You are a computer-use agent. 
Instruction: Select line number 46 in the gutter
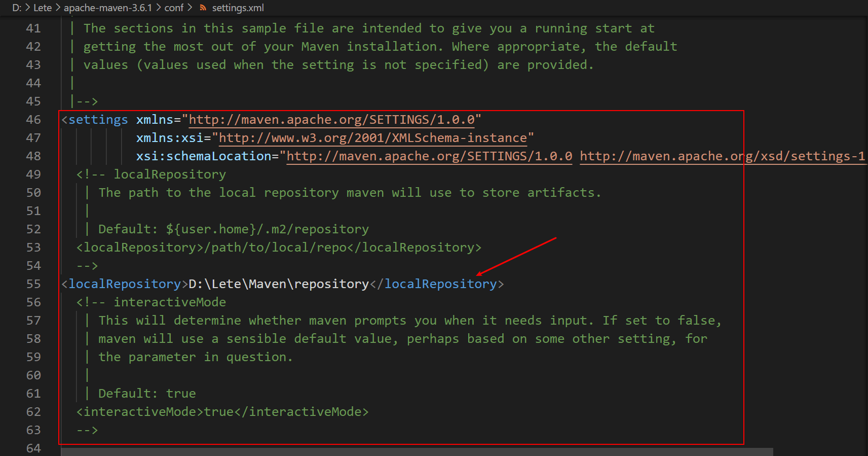tap(33, 120)
